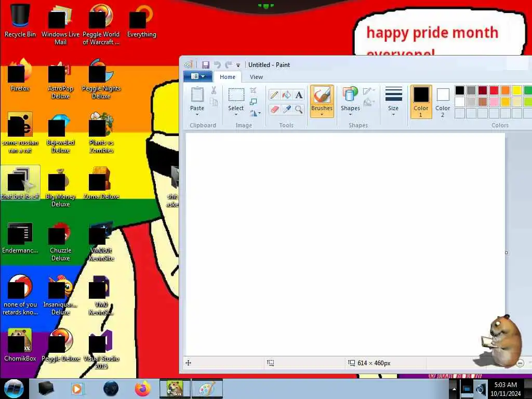Click the Redo arrow in title bar

229,65
